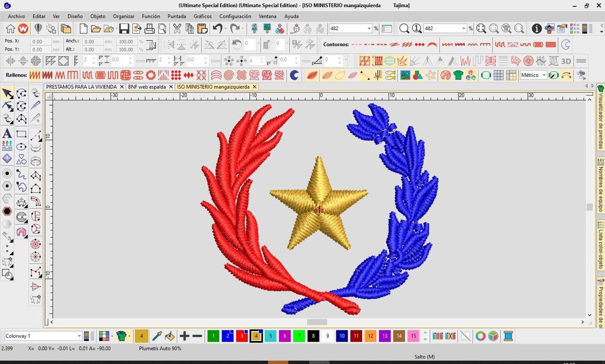
Task: Toggle the 3D stitch effect button
Action: tap(566, 61)
